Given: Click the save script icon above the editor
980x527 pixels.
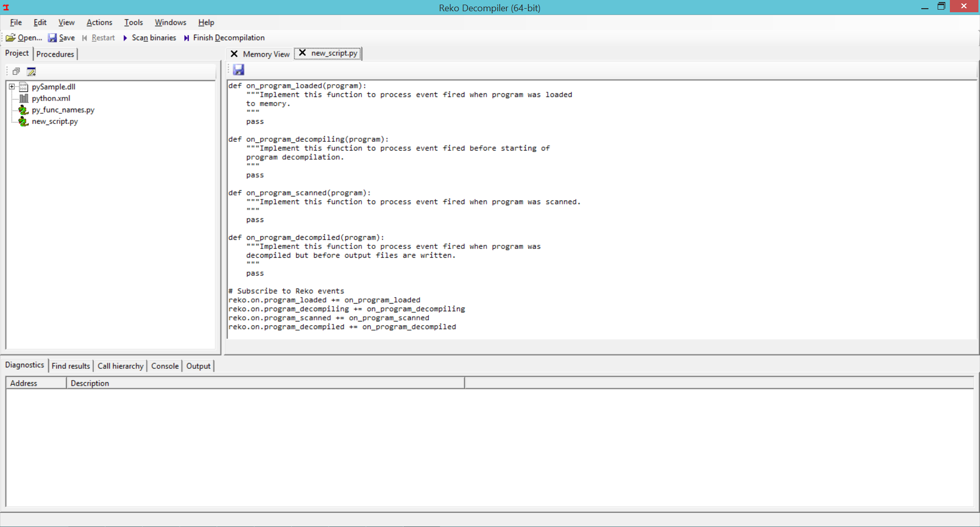Looking at the screenshot, I should 238,69.
